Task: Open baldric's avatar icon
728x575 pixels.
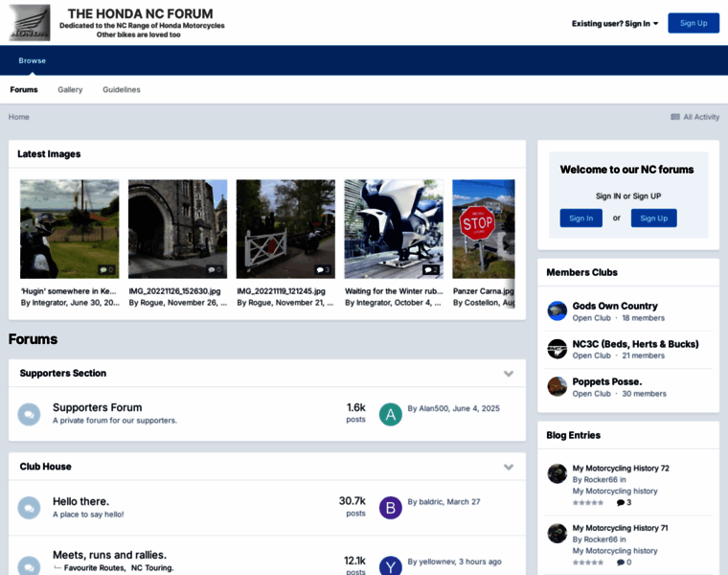Action: pyautogui.click(x=390, y=507)
